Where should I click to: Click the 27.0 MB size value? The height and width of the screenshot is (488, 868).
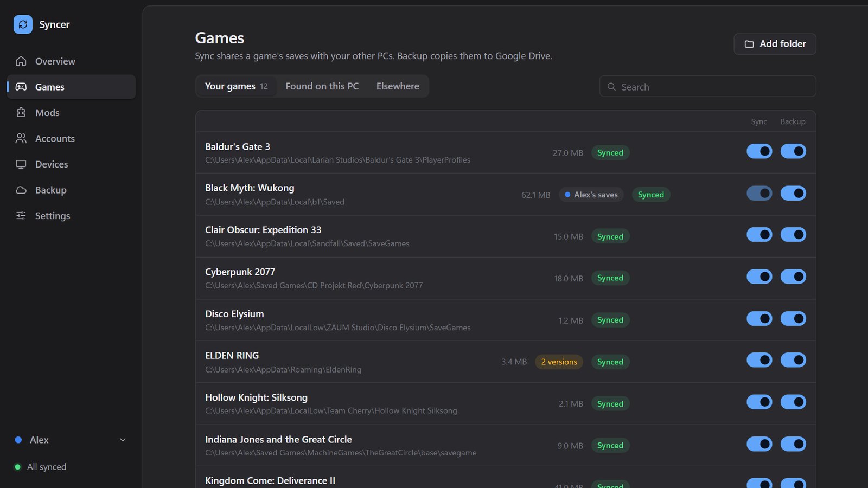pyautogui.click(x=568, y=153)
